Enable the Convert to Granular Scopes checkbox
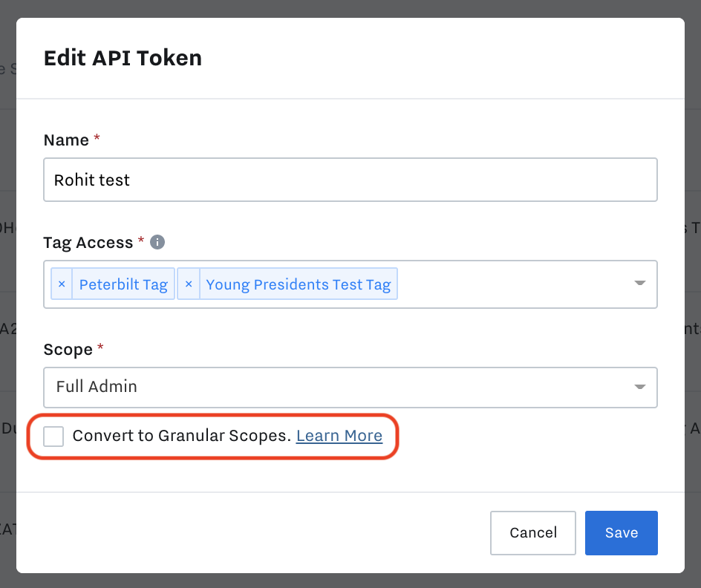Viewport: 701px width, 588px height. pyautogui.click(x=53, y=437)
